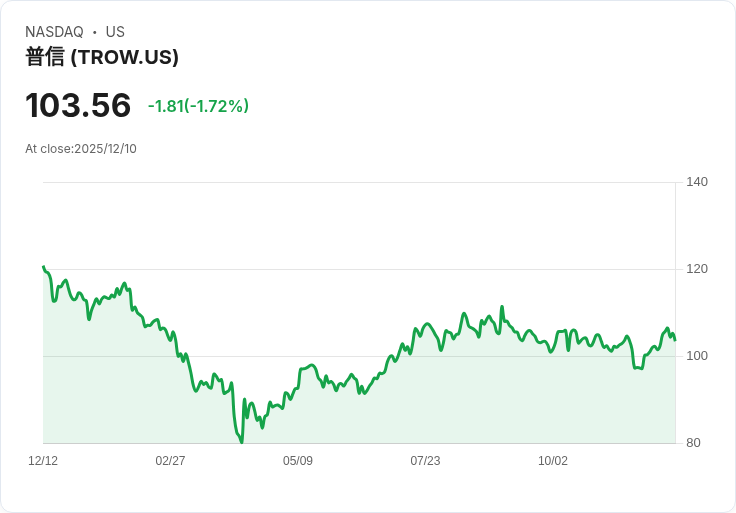This screenshot has height=513, width=736.
Task: Click the lowest trough of the price line
Action: 242,442
